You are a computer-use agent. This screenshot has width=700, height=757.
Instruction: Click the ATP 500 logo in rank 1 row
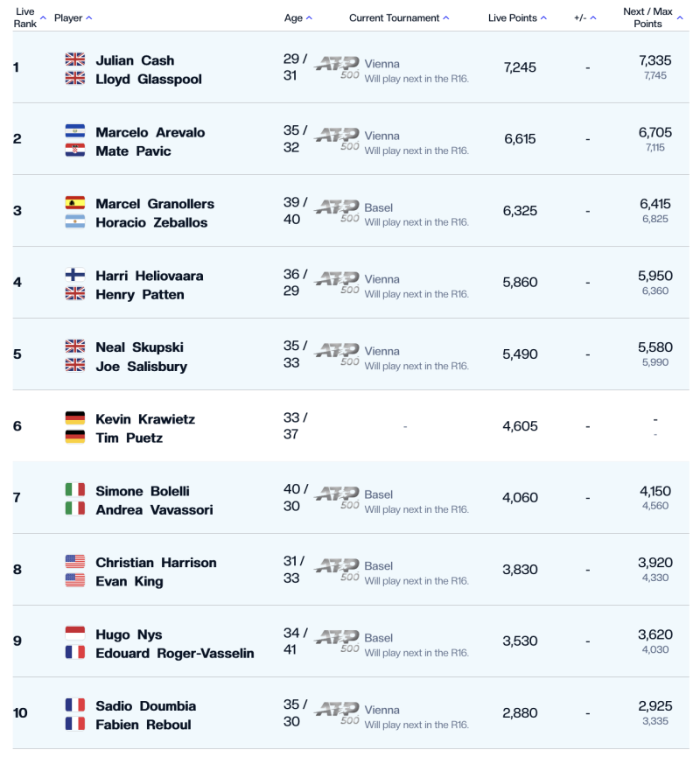point(337,67)
